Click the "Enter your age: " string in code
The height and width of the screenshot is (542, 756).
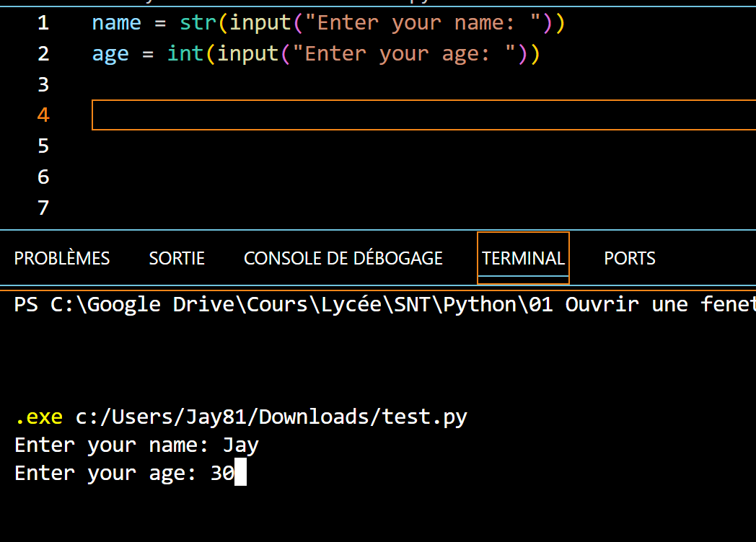(409, 54)
